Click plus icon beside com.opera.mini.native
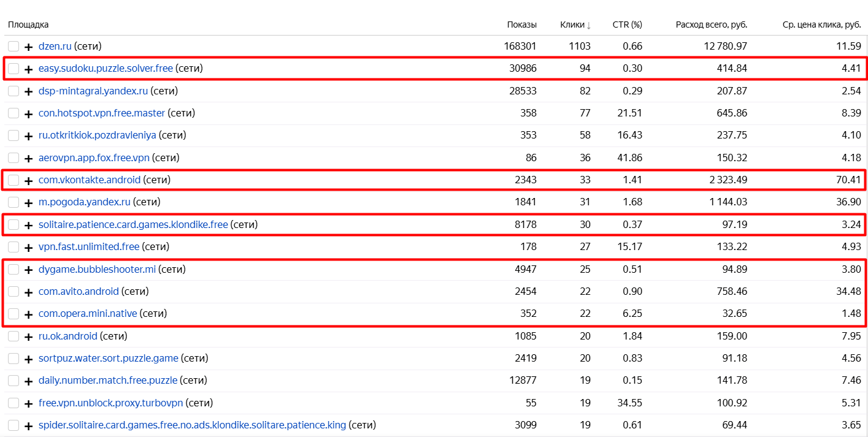This screenshot has width=868, height=437. pyautogui.click(x=28, y=314)
